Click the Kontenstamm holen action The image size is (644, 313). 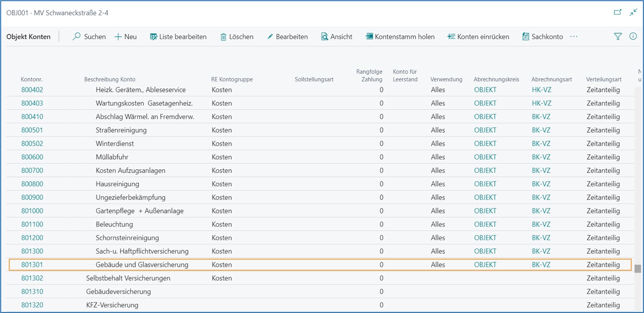click(400, 37)
